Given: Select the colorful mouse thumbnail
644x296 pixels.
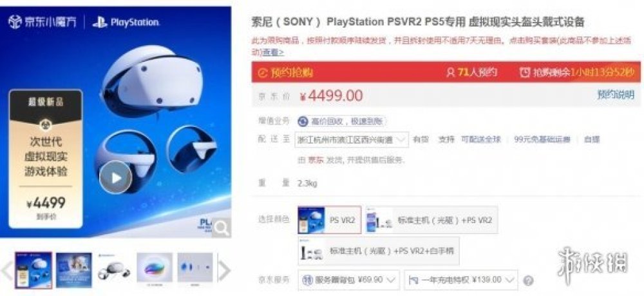Looking at the screenshot, I should 155,270.
